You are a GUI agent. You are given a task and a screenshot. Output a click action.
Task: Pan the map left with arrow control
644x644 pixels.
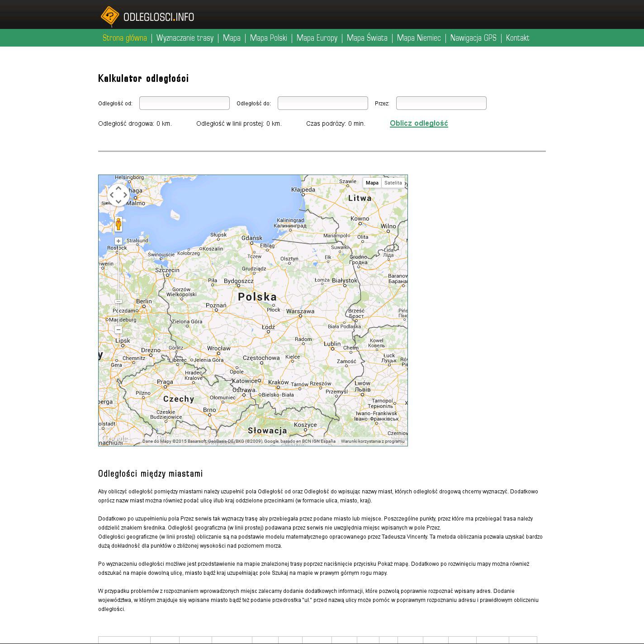point(111,195)
